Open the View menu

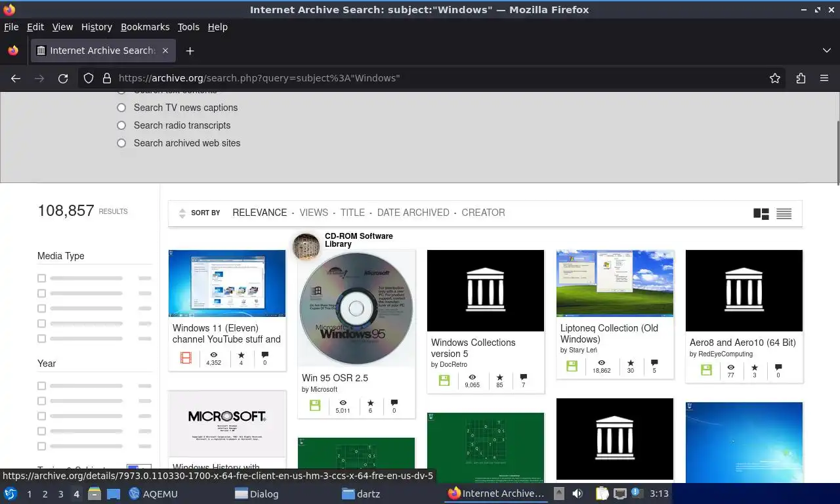click(62, 27)
